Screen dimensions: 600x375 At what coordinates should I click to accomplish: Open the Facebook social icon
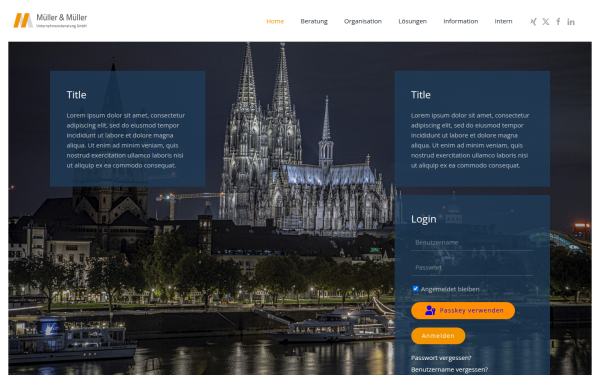(558, 21)
